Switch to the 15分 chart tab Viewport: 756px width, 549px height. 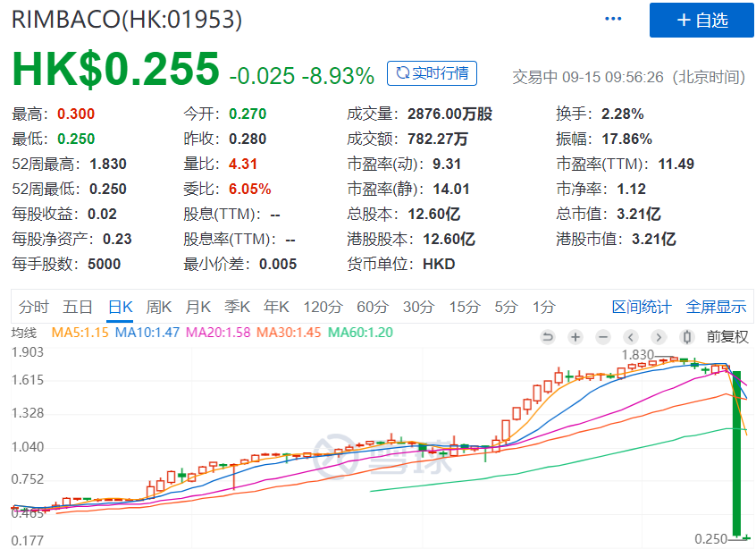coord(465,307)
